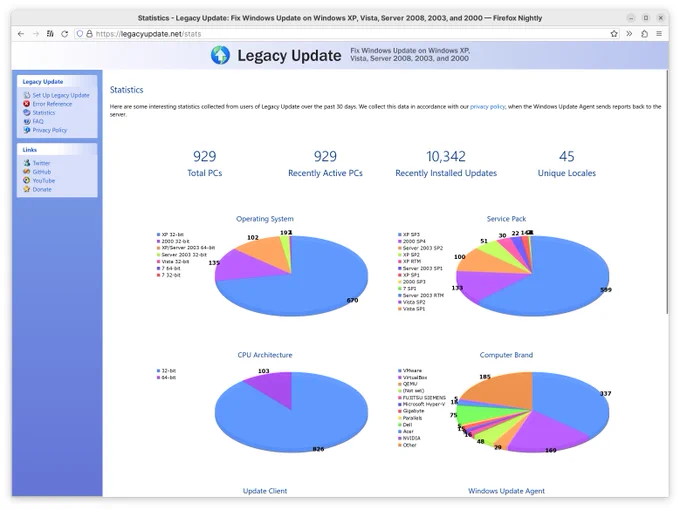Click the VMware legend color swatch
680x510 pixels.
(399, 371)
